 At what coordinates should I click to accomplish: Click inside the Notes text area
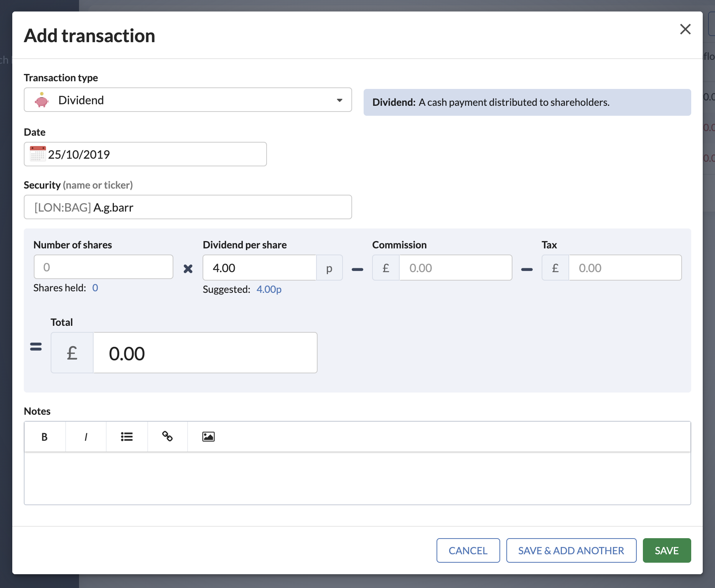click(x=357, y=478)
